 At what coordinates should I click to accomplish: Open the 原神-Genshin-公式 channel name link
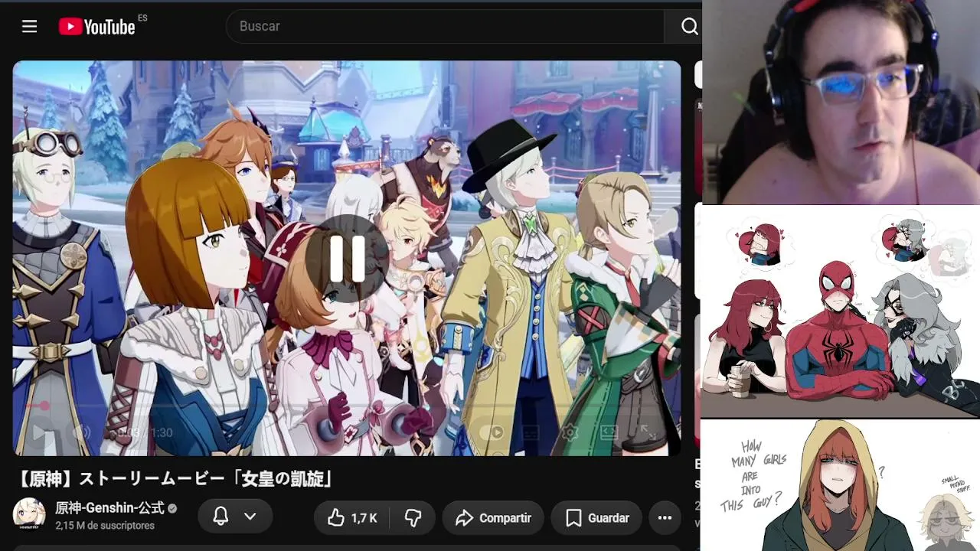(x=109, y=508)
